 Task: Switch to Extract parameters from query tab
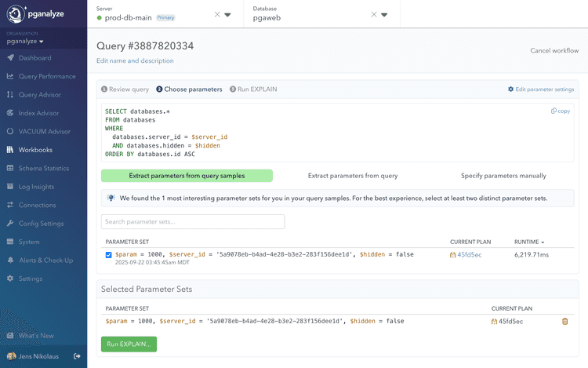(352, 176)
